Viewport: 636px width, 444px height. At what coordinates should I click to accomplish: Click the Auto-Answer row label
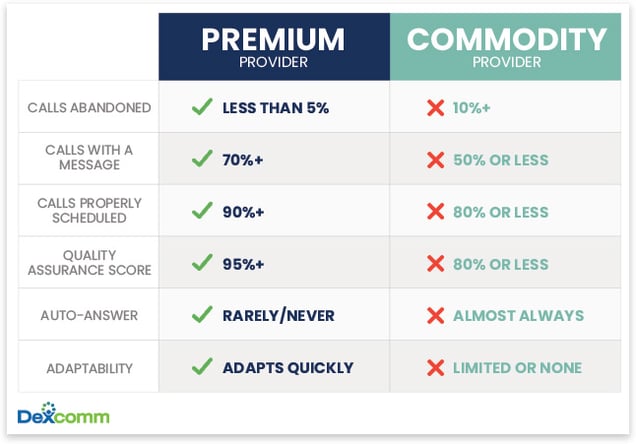(x=89, y=315)
